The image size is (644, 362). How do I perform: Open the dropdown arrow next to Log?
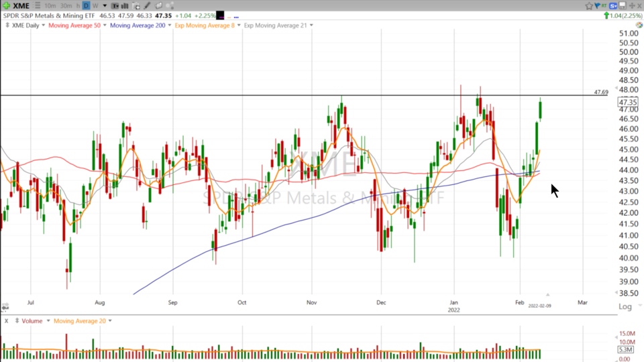point(639,306)
